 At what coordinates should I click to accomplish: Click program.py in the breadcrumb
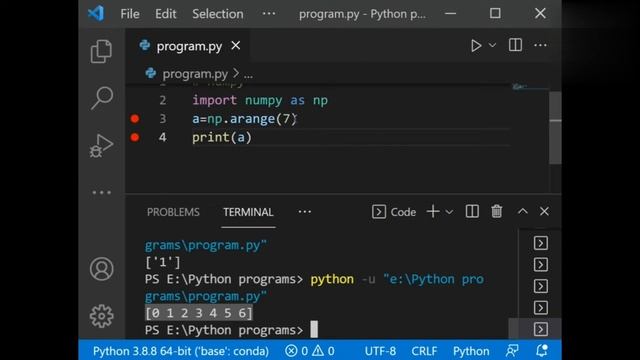pyautogui.click(x=195, y=74)
